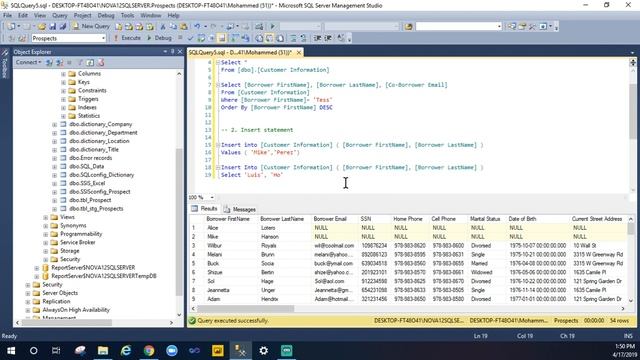The image size is (640, 360).
Task: Open the Tools menu
Action: pos(127,16)
